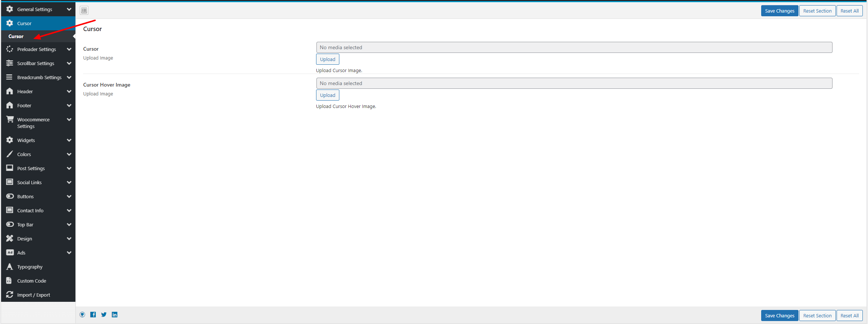Click the expand-all sections icon in top bar
Screen dimensions: 868x324
tap(84, 10)
